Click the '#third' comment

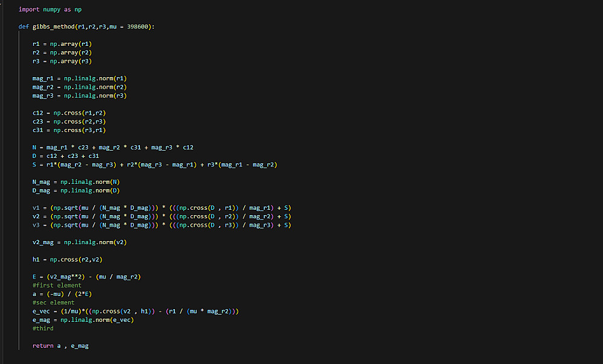click(x=43, y=328)
